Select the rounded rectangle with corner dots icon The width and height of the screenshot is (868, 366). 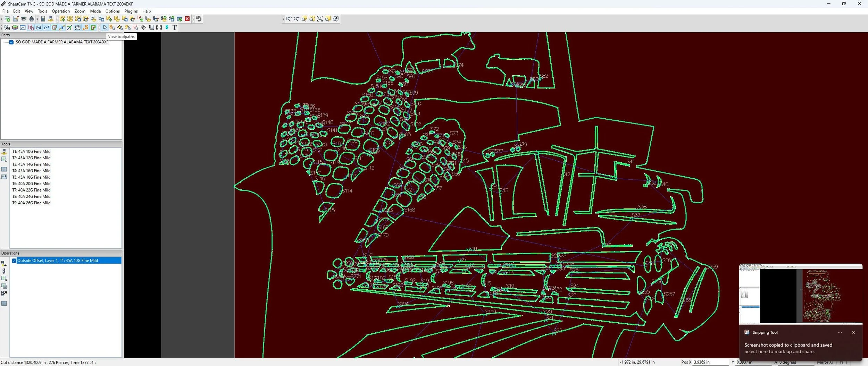tap(159, 27)
